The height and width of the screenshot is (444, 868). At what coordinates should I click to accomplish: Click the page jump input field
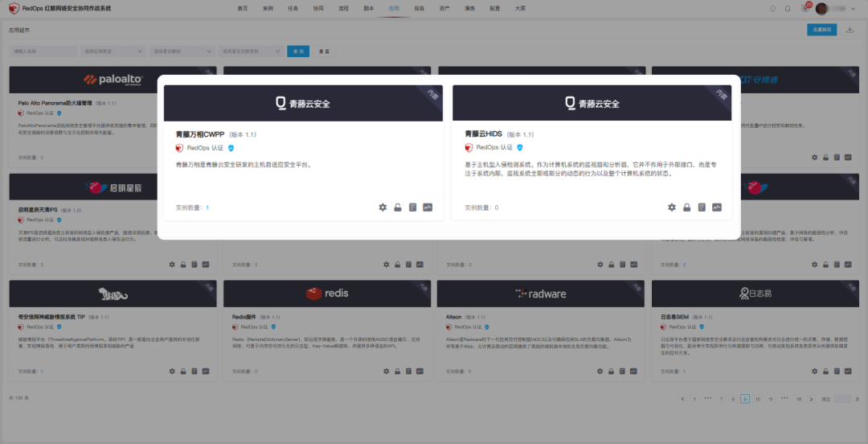click(x=843, y=398)
